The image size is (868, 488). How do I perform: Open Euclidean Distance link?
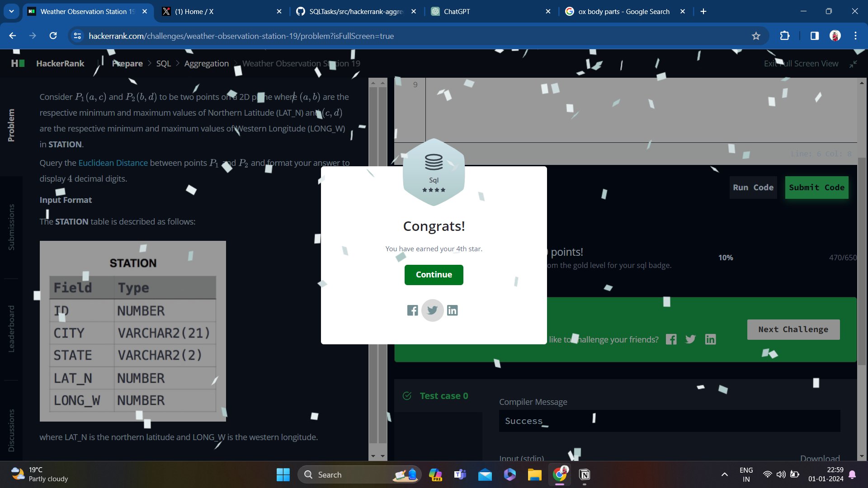113,163
